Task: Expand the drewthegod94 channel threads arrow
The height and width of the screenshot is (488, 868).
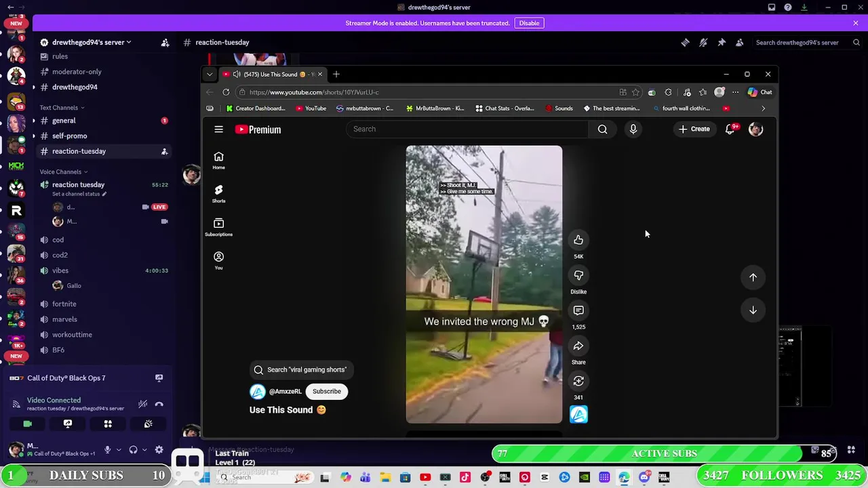Action: click(33, 87)
